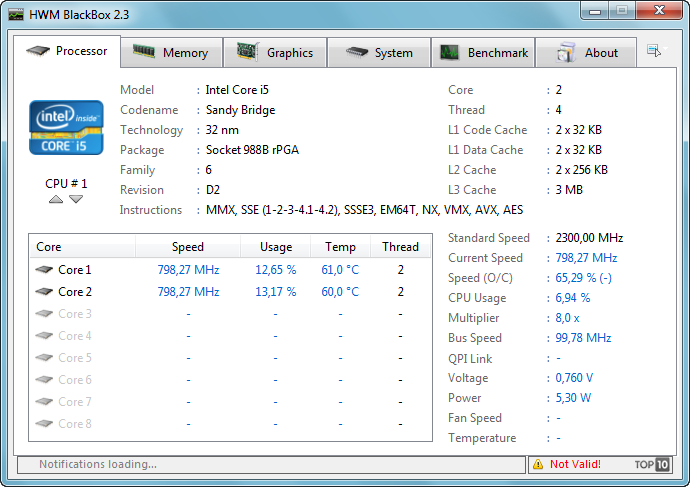Select the Processor tab
This screenshot has height=487, width=690.
click(x=67, y=51)
